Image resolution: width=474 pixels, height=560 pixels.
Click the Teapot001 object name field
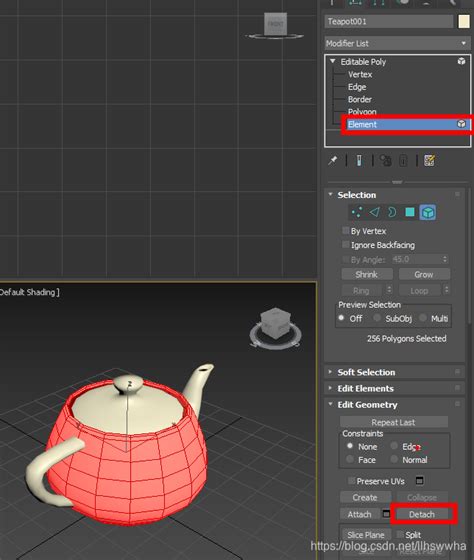coord(389,21)
